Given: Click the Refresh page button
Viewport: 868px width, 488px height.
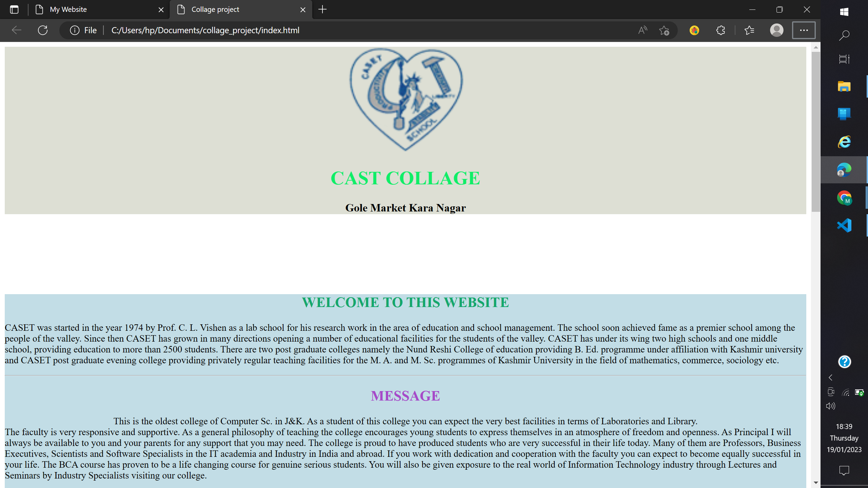Looking at the screenshot, I should (x=43, y=30).
